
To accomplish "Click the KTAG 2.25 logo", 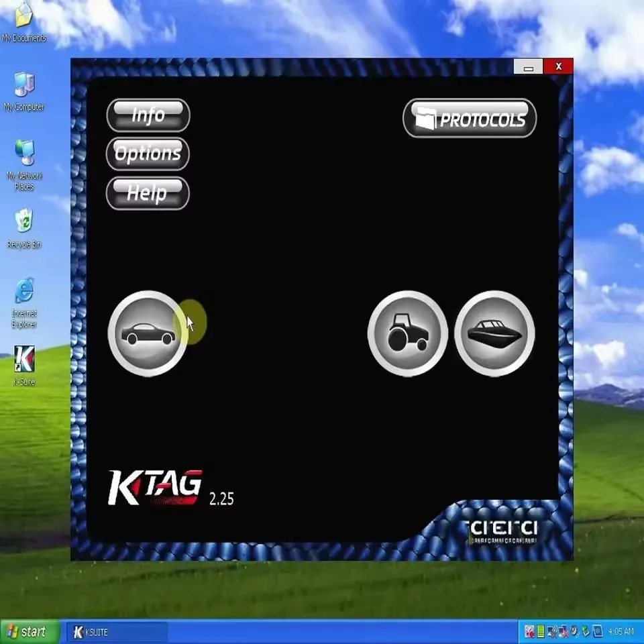I will pos(154,484).
